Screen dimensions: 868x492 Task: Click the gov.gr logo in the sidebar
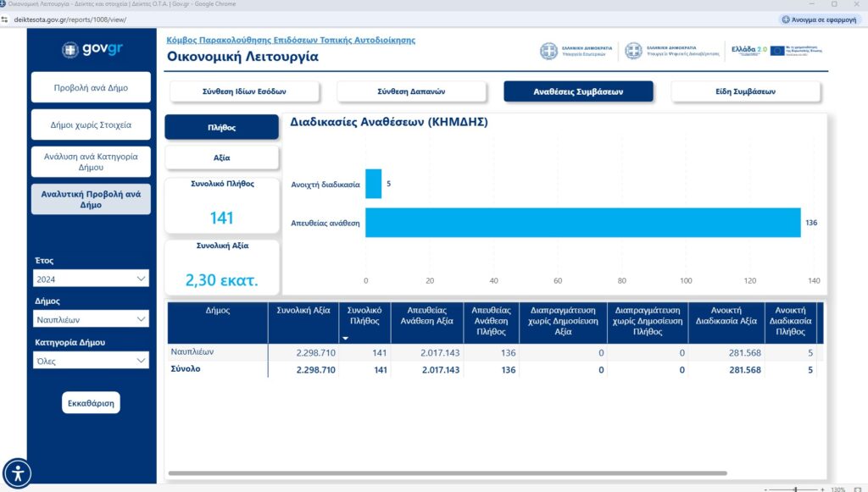(92, 49)
